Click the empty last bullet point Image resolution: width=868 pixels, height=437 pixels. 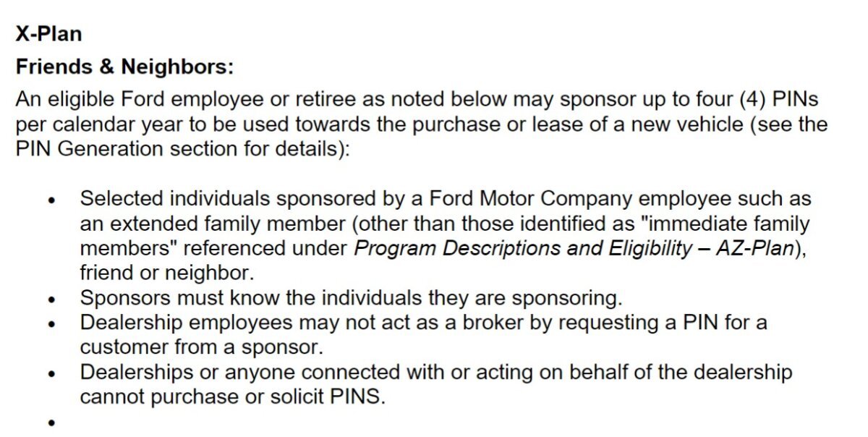51,422
